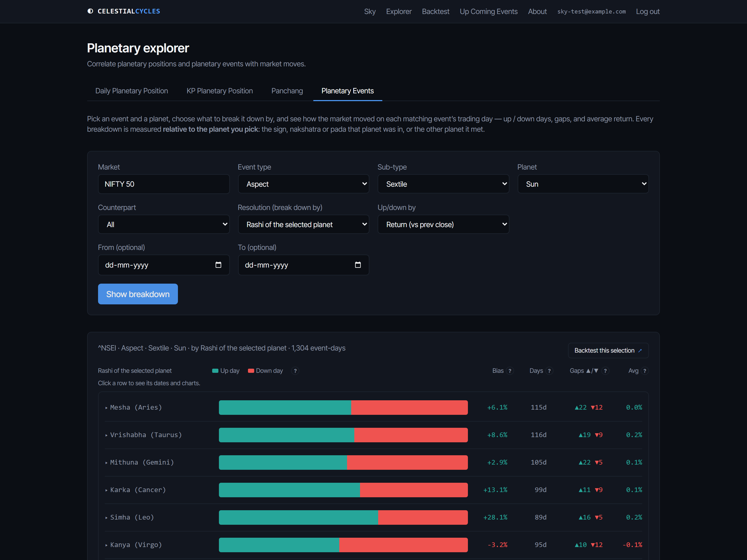Screen dimensions: 747x560
Task: Click the To (optional) date field
Action: [x=303, y=265]
